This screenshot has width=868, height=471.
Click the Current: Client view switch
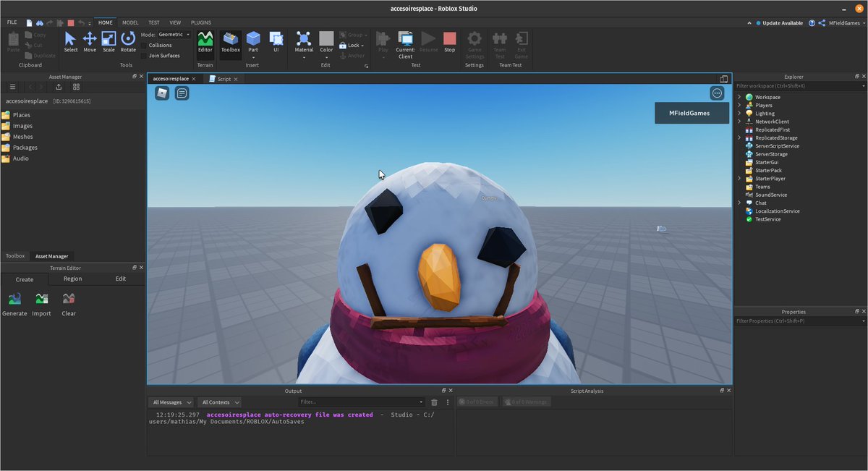tap(406, 45)
